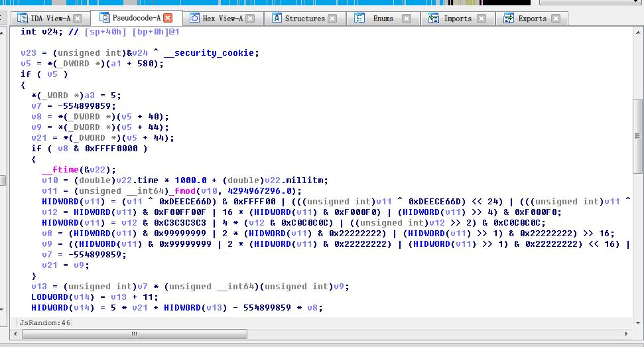644x347 pixels.
Task: Click the Imports tab icon
Action: point(434,19)
